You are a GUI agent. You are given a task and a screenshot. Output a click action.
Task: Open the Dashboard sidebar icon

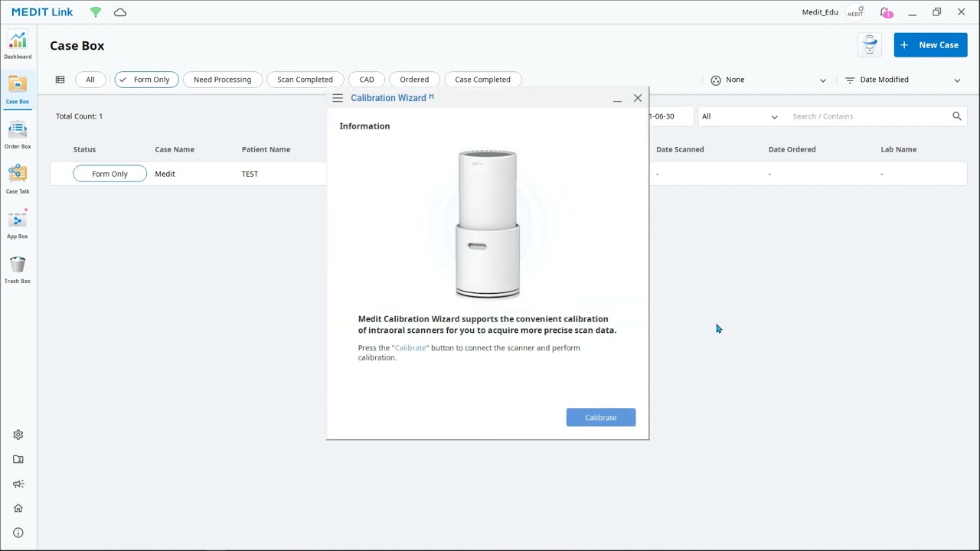click(x=18, y=46)
